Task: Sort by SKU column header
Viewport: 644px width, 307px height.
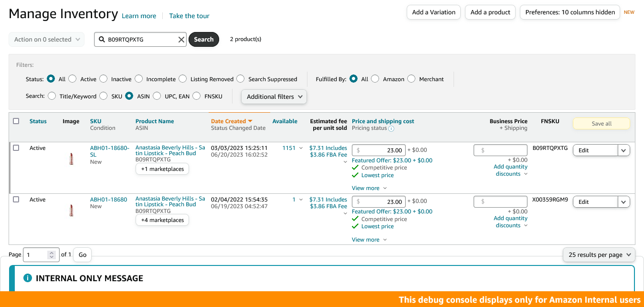Action: [95, 121]
